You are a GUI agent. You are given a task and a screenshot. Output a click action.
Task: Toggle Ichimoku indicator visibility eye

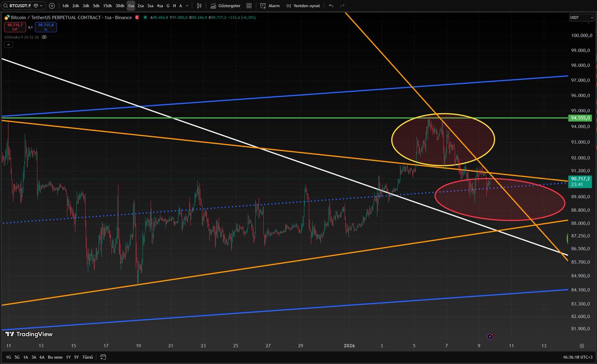(44, 37)
